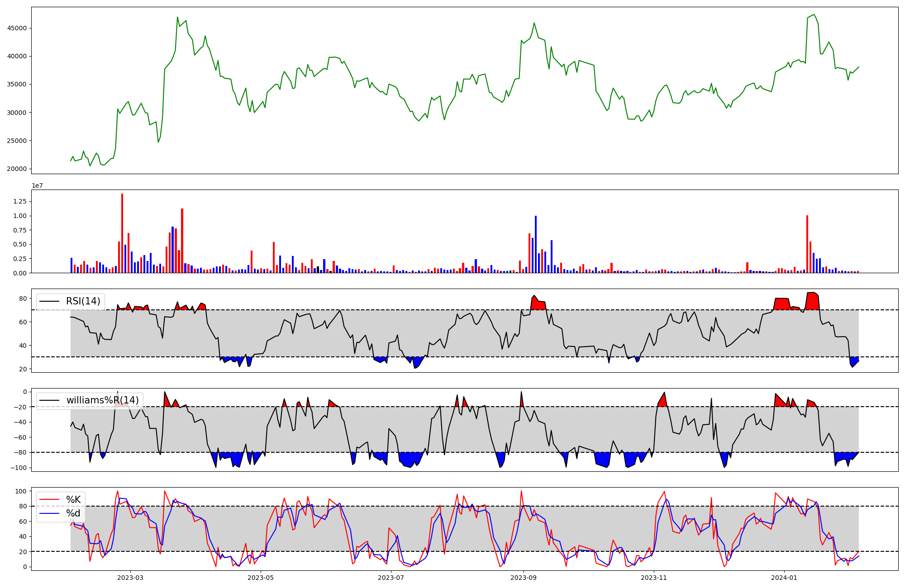The image size is (905, 588).
Task: Click the 1e7 volume scale annotation
Action: pos(37,185)
